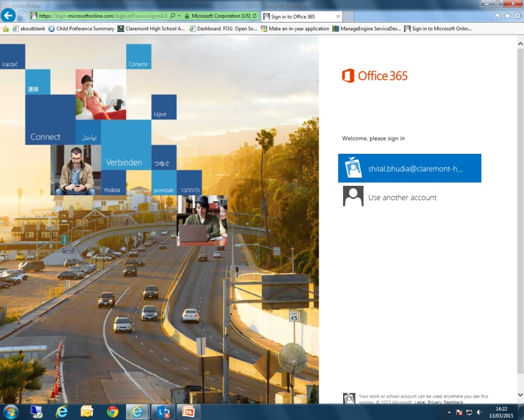524x420 pixels.
Task: Open ManageEngine ServiceDes... favorite
Action: [366, 29]
